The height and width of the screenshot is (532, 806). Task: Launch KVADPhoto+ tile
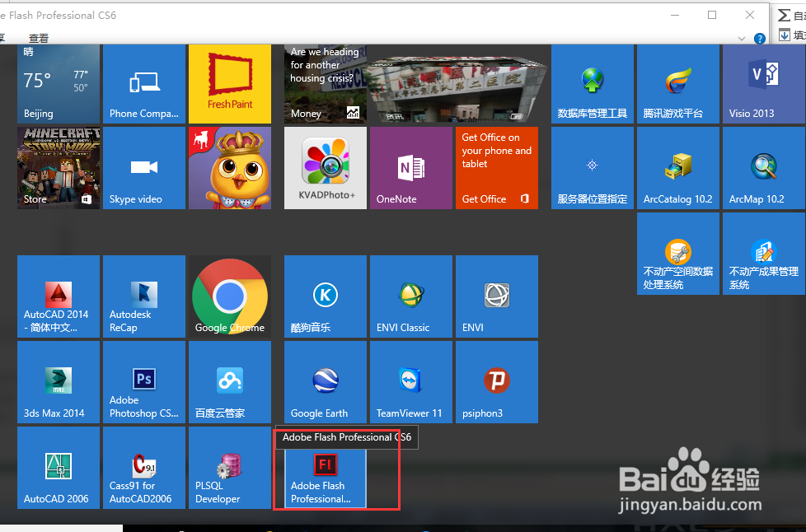tap(326, 168)
